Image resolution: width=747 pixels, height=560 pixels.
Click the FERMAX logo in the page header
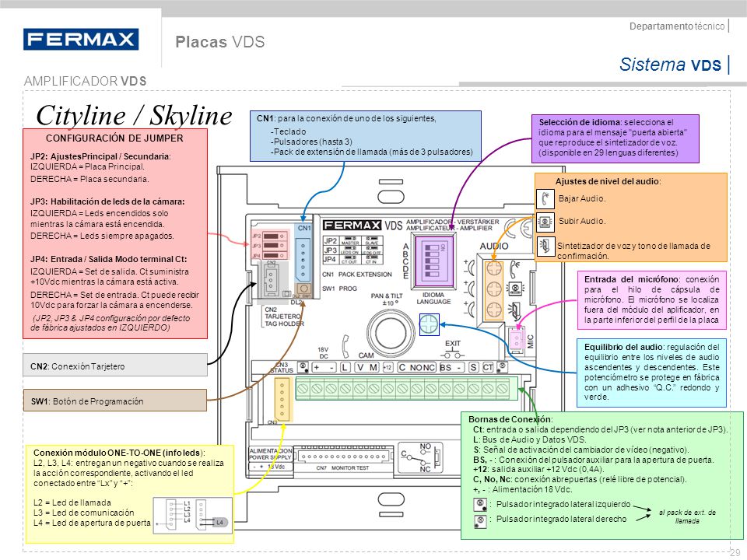(81, 39)
